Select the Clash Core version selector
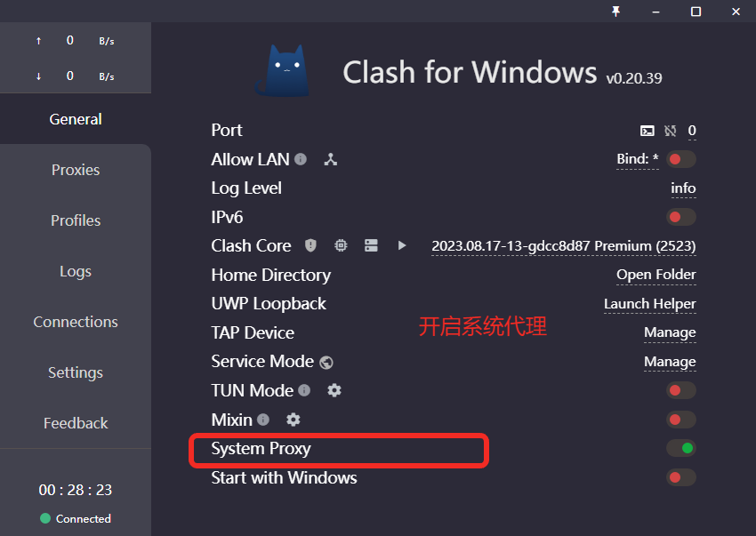The width and height of the screenshot is (756, 536). tap(562, 245)
